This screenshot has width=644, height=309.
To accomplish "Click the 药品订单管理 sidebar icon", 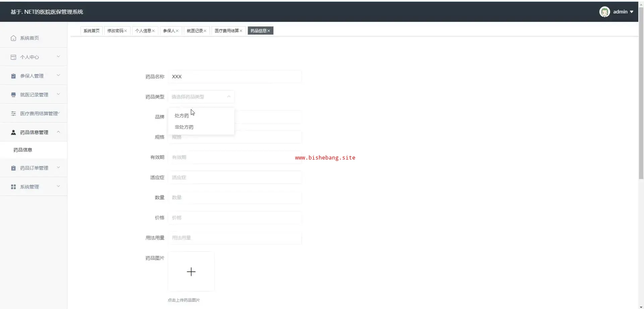I will [x=13, y=168].
